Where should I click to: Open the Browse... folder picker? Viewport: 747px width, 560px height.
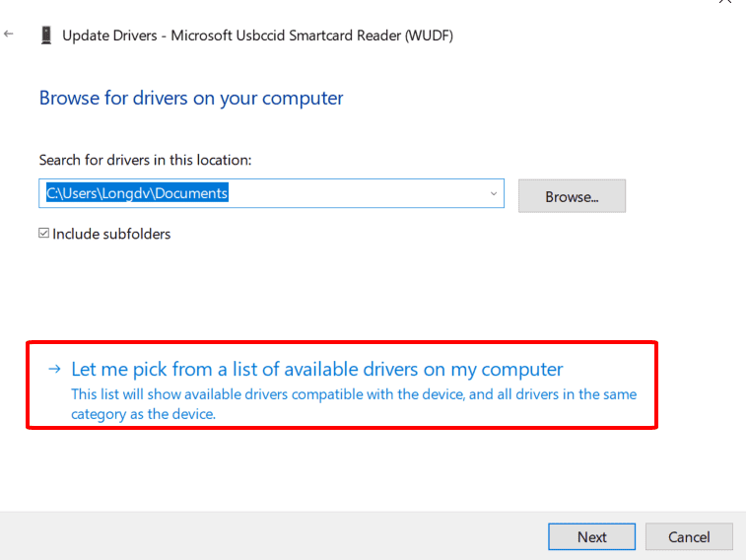point(572,196)
